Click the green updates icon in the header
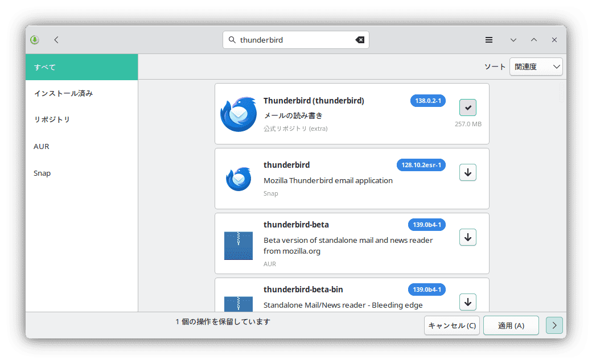Screen dimensions: 592x364 point(35,40)
